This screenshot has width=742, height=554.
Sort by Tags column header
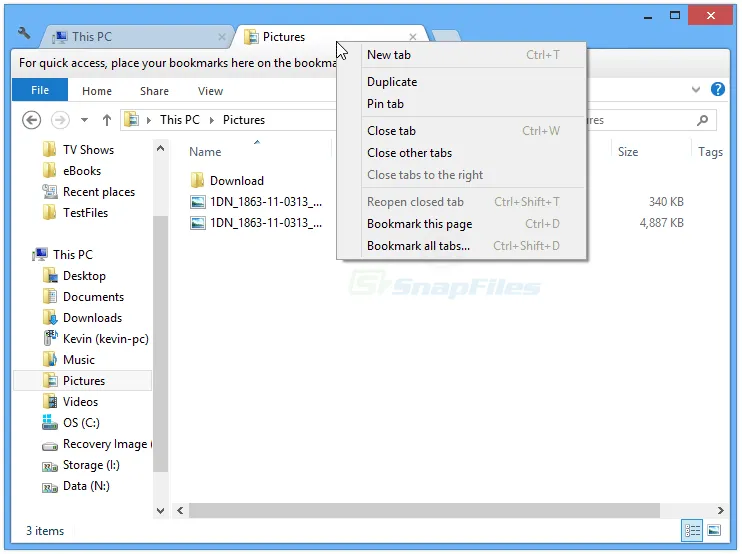[x=710, y=152]
